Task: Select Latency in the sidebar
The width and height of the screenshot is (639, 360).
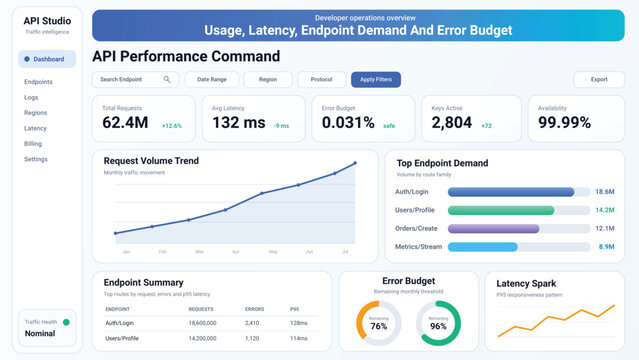Action: pyautogui.click(x=35, y=128)
